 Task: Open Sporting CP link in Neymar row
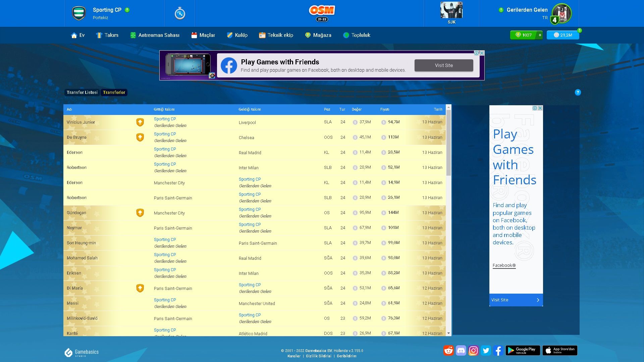250,225
